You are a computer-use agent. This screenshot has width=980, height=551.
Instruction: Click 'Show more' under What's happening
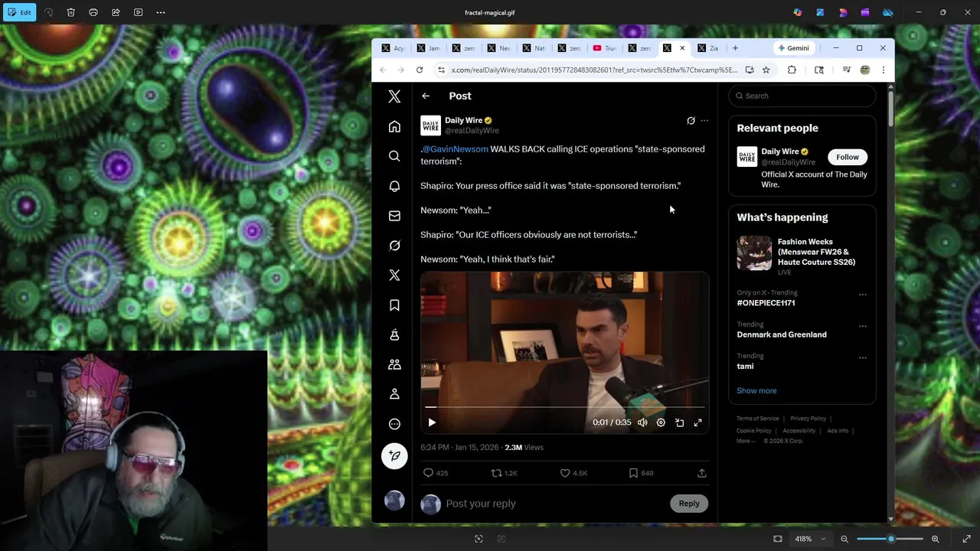coord(756,390)
